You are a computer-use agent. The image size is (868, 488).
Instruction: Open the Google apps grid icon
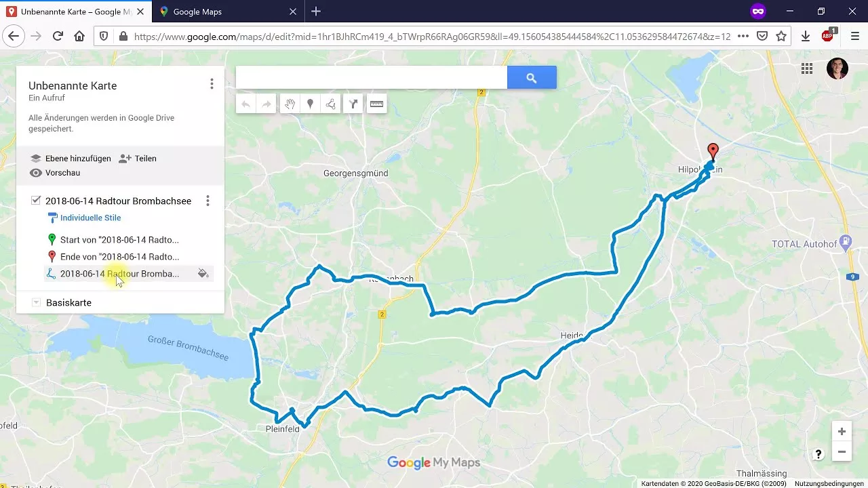click(807, 68)
